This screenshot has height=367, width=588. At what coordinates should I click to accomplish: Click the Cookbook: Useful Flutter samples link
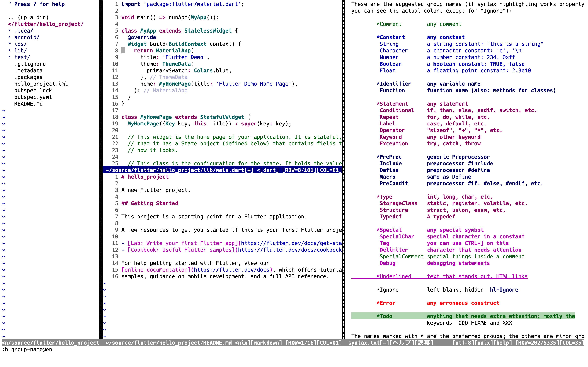point(181,250)
